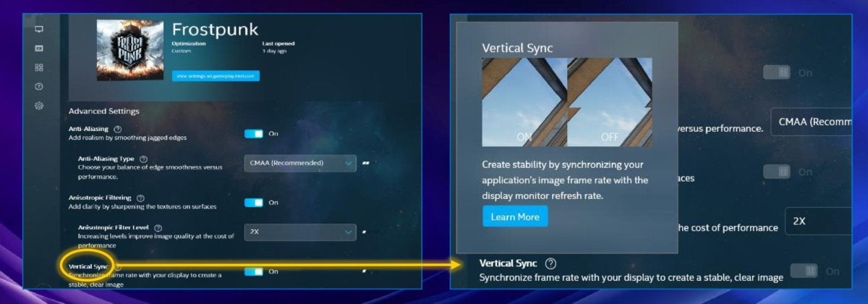This screenshot has height=304, width=868.
Task: Open the Video section icon in sidebar
Action: coord(39,48)
